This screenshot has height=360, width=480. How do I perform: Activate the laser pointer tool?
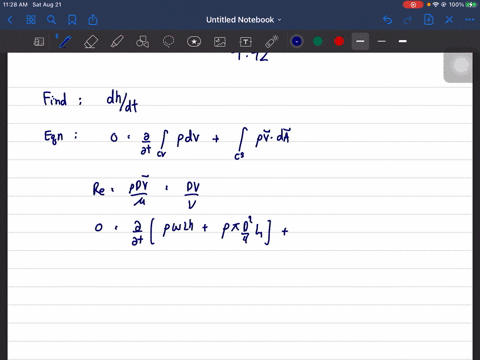point(271,42)
